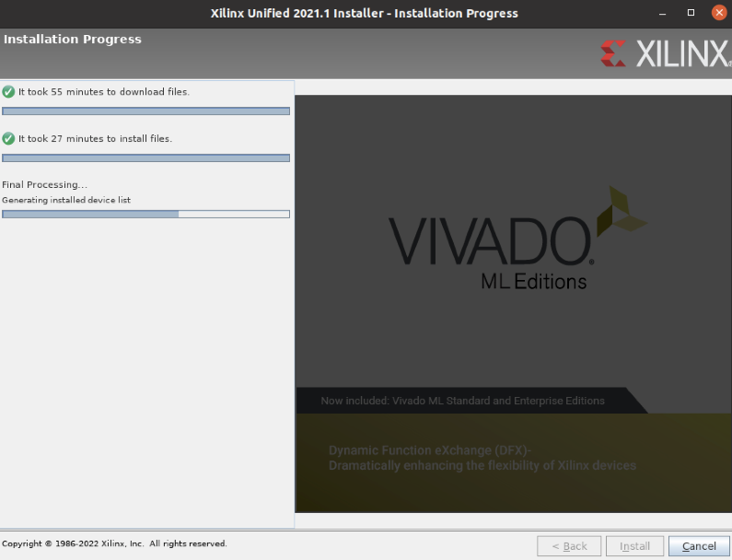Maximize the installer window
This screenshot has height=560, width=732.
[x=691, y=13]
